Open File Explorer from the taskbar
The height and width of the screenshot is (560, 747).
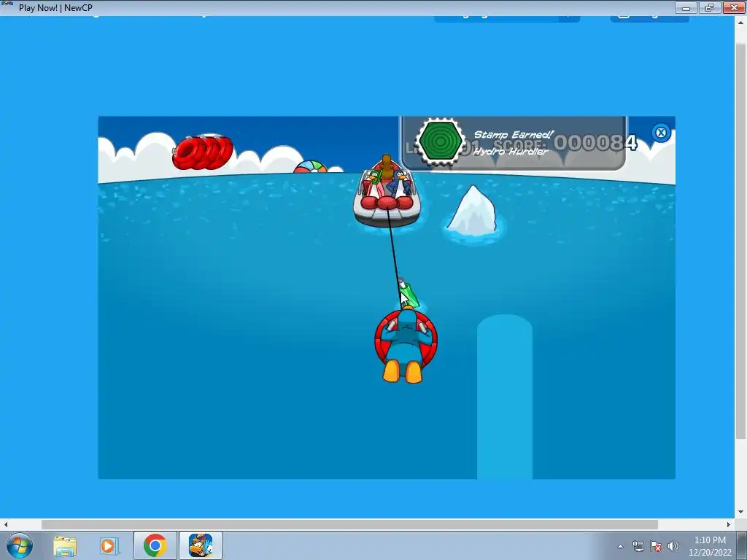pyautogui.click(x=65, y=546)
